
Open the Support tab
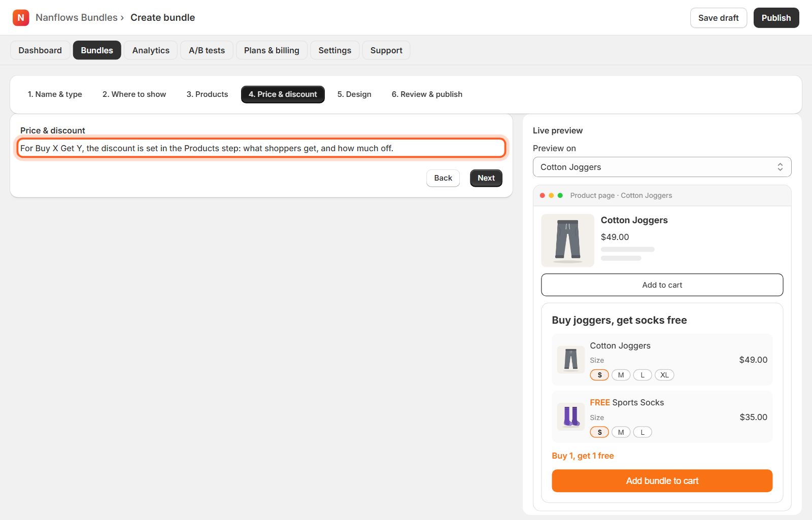[386, 50]
